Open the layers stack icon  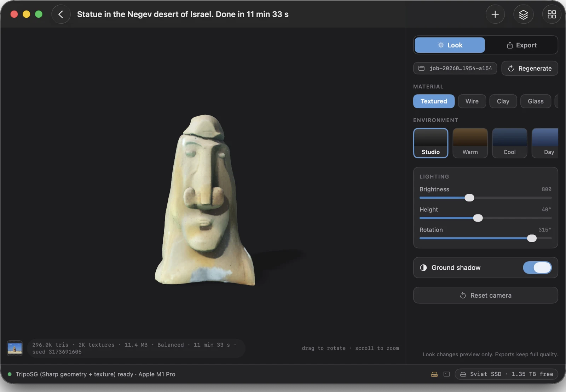tap(523, 14)
